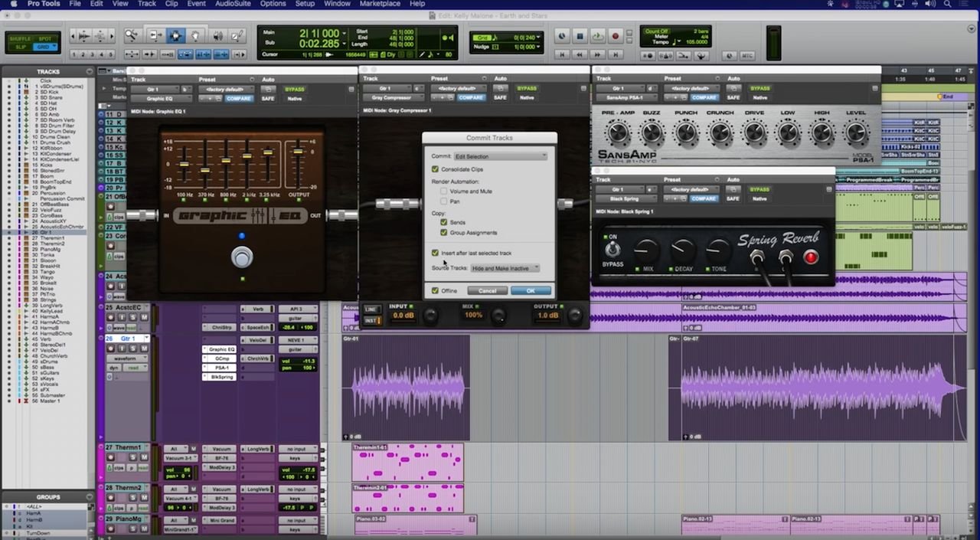Viewport: 980px width, 540px height.
Task: Select the Zoomer tool in toolbar
Action: point(132,36)
